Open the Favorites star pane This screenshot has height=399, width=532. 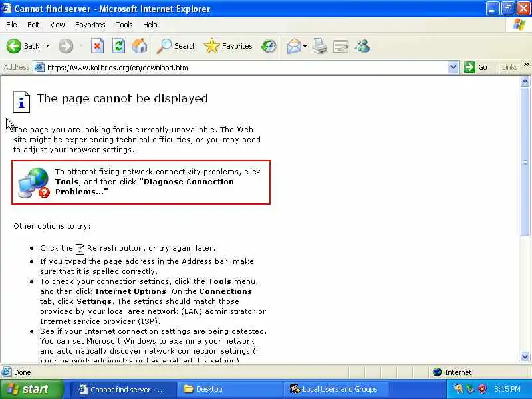[228, 46]
